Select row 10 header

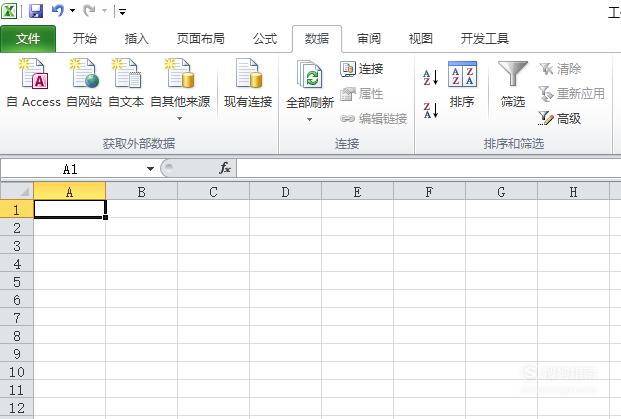coord(17,371)
